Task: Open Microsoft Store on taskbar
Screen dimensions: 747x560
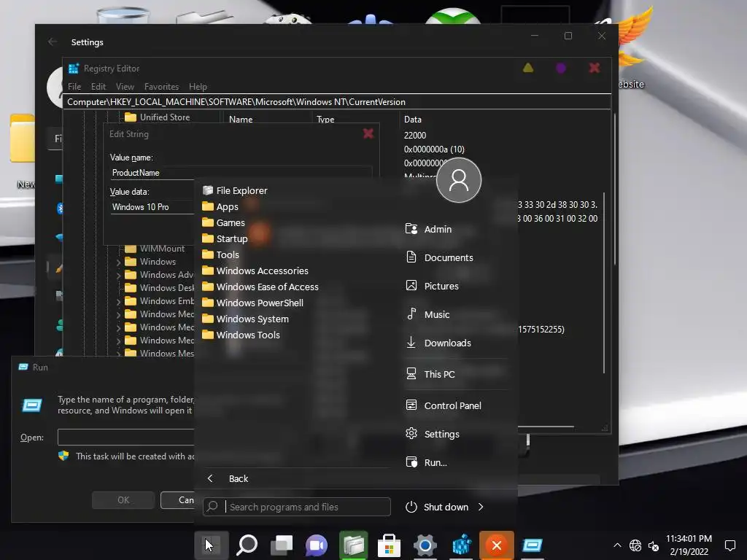Action: 389,545
